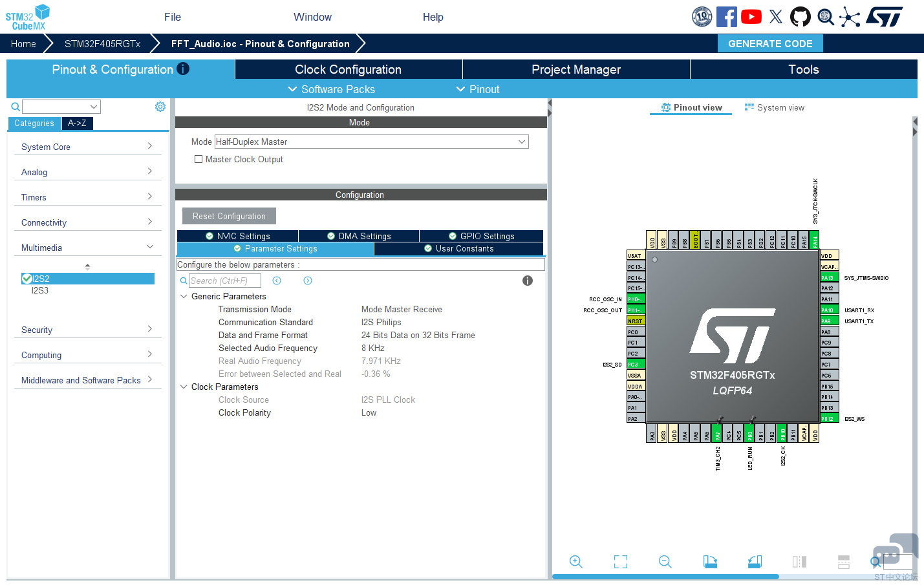Screen dimensions: 924x587
Task: Open the X (Twitter) icon
Action: (776, 17)
